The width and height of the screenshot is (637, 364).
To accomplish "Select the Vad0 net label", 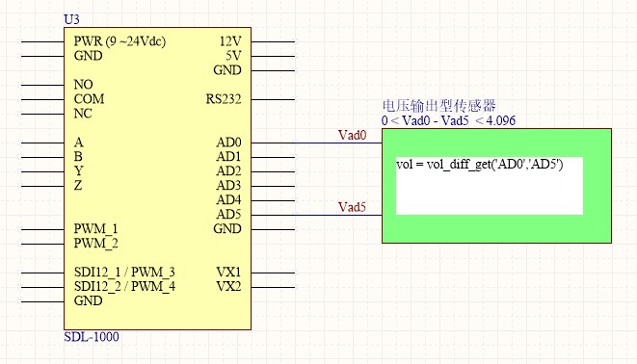I will 352,135.
